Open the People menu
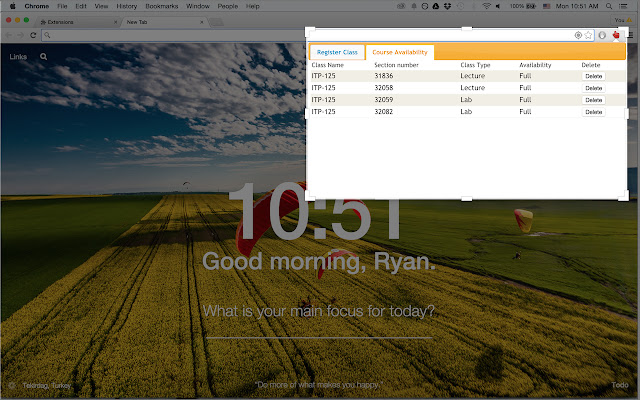This screenshot has width=640, height=400. click(x=228, y=6)
